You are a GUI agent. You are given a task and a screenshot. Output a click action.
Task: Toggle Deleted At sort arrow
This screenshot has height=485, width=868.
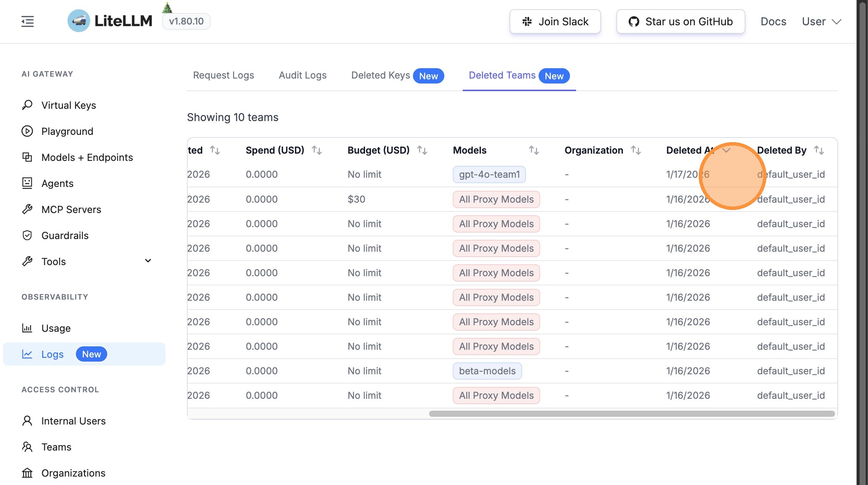[726, 150]
